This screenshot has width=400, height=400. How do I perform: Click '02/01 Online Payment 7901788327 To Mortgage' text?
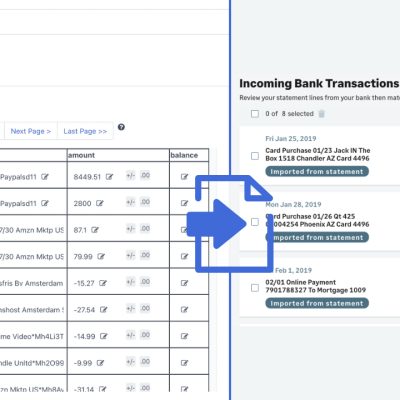tap(315, 286)
